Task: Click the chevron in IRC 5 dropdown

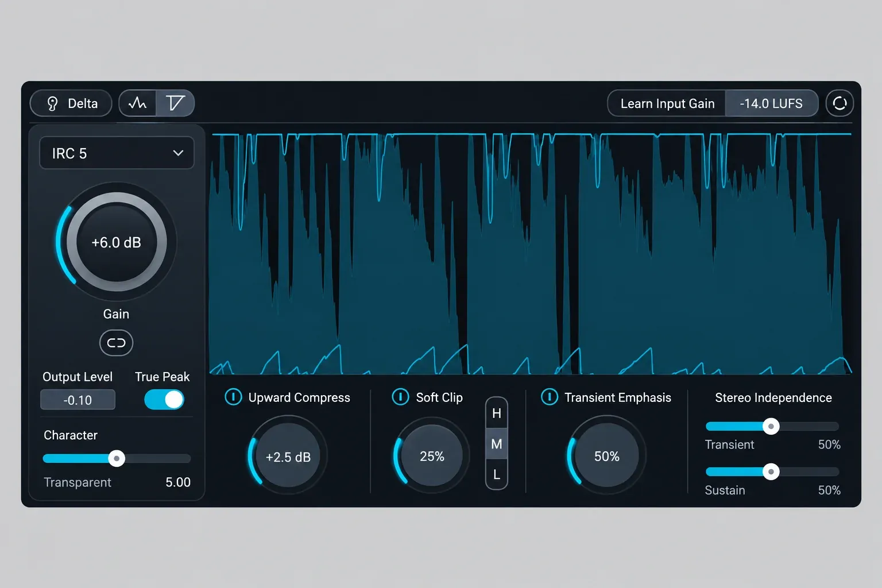Action: tap(178, 153)
